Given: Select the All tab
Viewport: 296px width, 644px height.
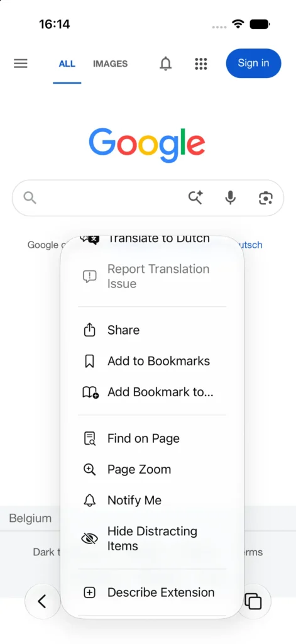Looking at the screenshot, I should (x=67, y=64).
